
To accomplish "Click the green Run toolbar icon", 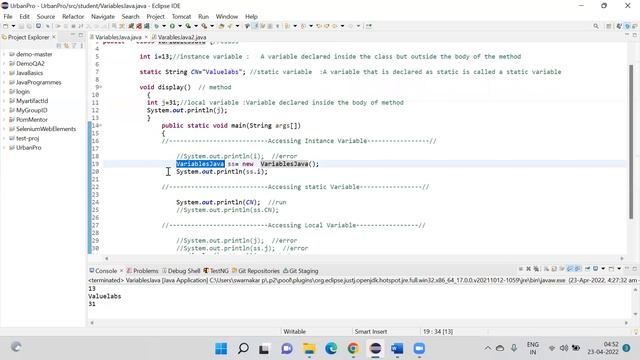I will [x=172, y=26].
